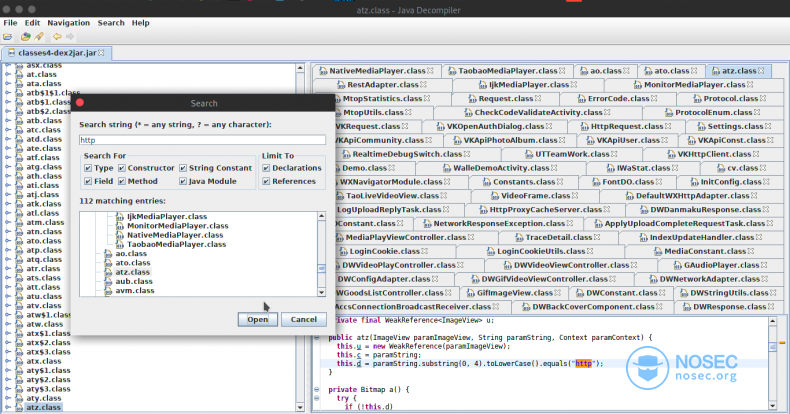Expand at.class node in file tree
The image size is (790, 414).
point(8,75)
